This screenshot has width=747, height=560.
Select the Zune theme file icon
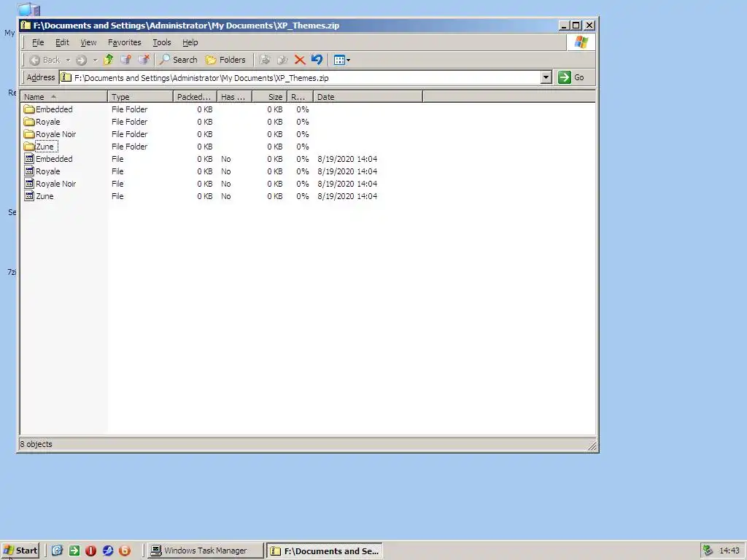(29, 195)
